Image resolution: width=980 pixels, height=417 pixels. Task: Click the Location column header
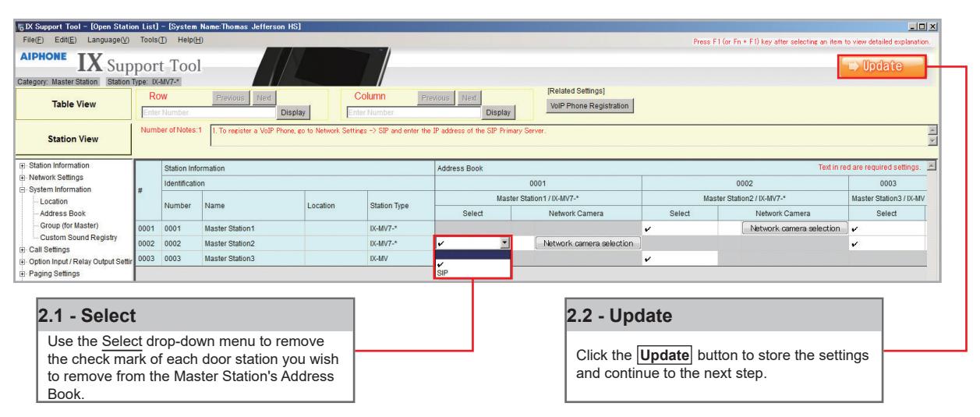coord(335,206)
